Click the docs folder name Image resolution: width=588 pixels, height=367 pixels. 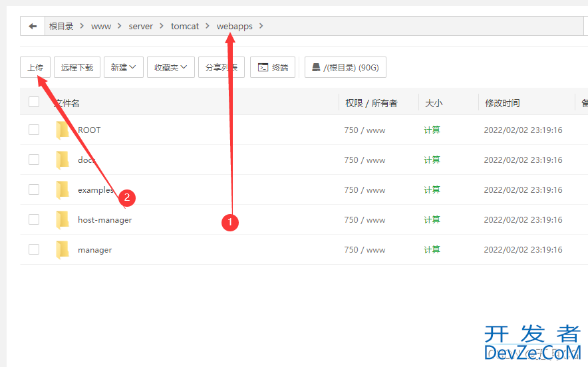[x=86, y=160]
